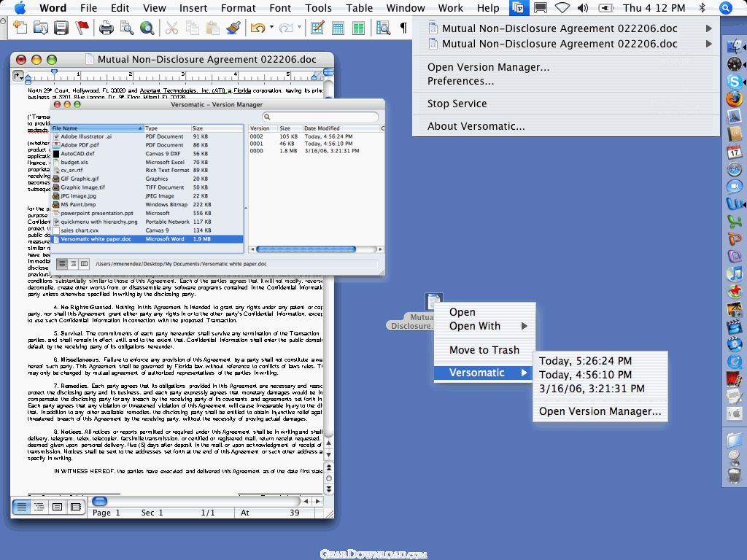Click the Cut scissors icon
The image size is (747, 560).
pyautogui.click(x=171, y=28)
